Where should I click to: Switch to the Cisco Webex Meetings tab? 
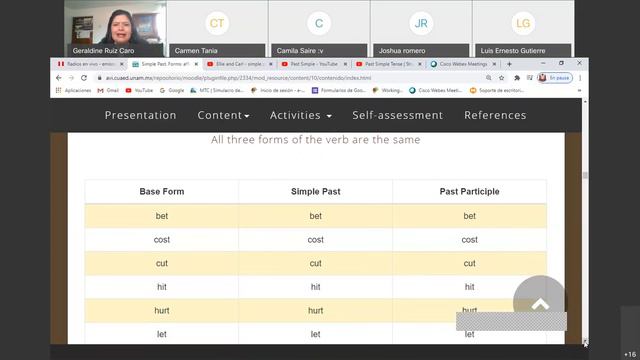[x=463, y=64]
